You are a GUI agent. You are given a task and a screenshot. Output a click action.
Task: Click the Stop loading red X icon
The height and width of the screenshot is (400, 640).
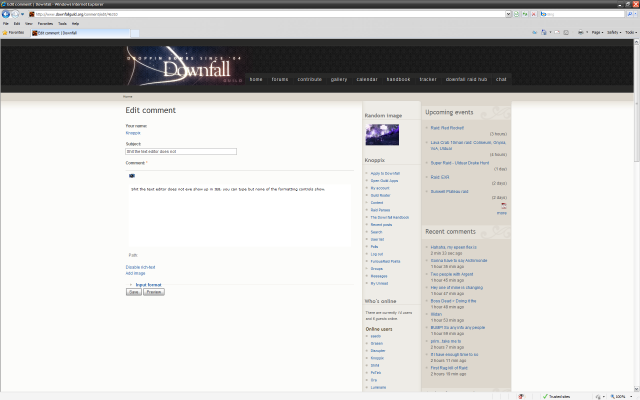(533, 14)
